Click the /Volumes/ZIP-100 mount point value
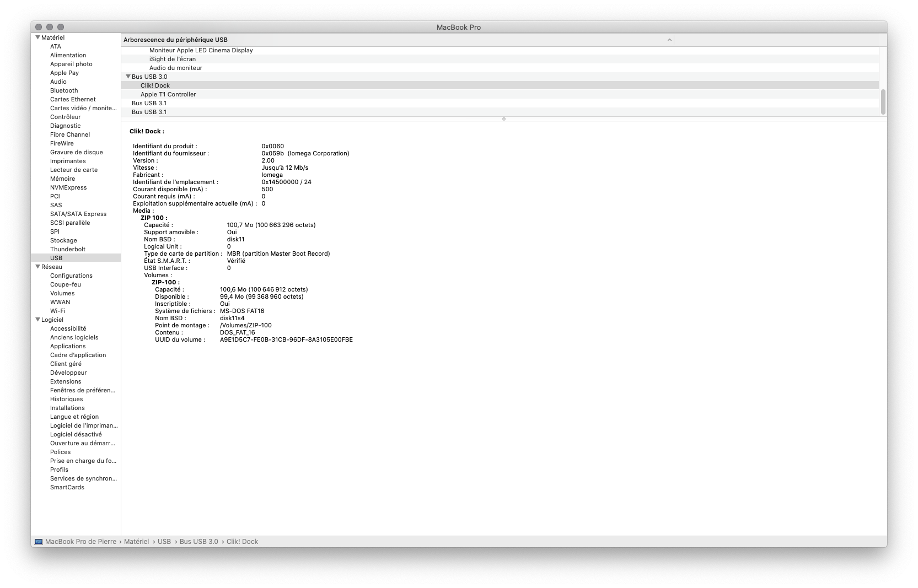 [246, 325]
